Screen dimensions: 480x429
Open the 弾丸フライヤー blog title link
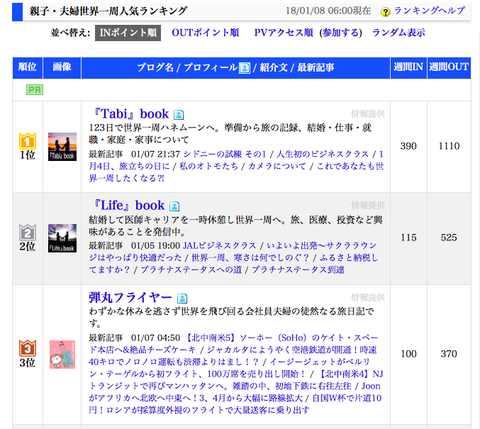pos(130,297)
